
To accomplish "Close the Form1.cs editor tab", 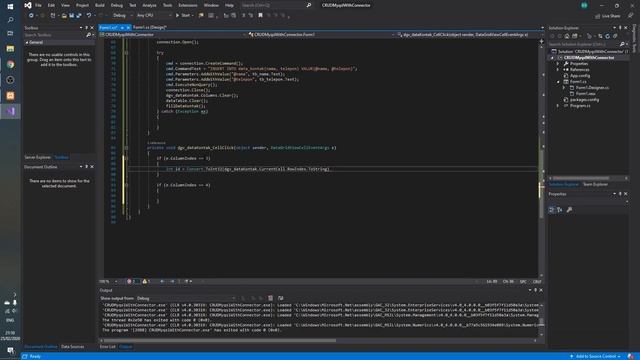I will [x=128, y=27].
